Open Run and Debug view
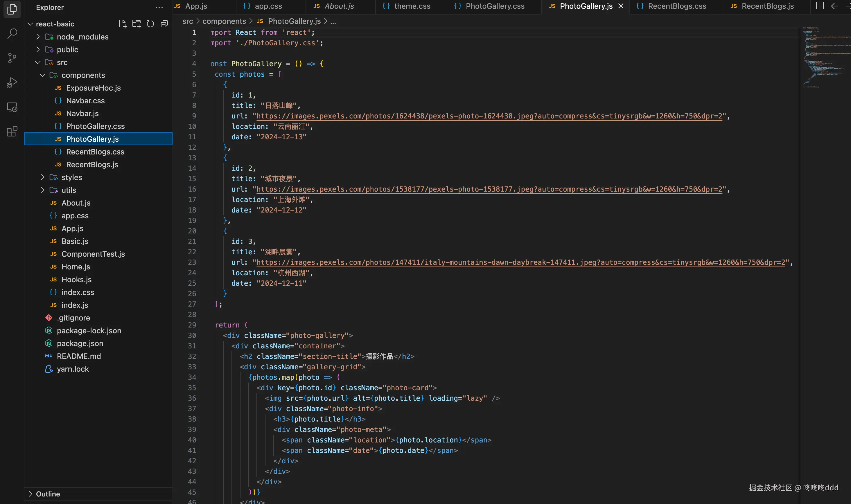 [12, 82]
